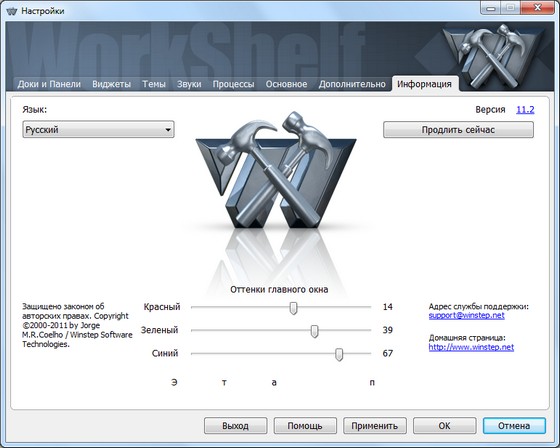Click the Красный slider handle

293,307
